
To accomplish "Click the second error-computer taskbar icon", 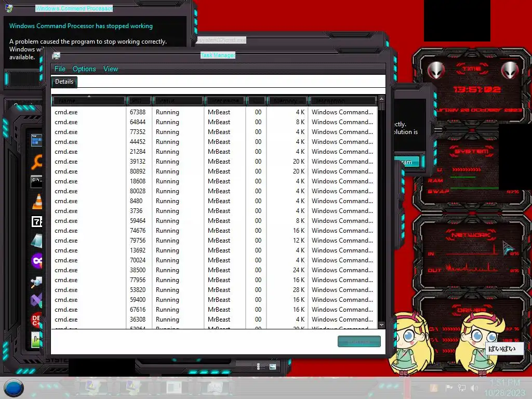I will [132, 388].
